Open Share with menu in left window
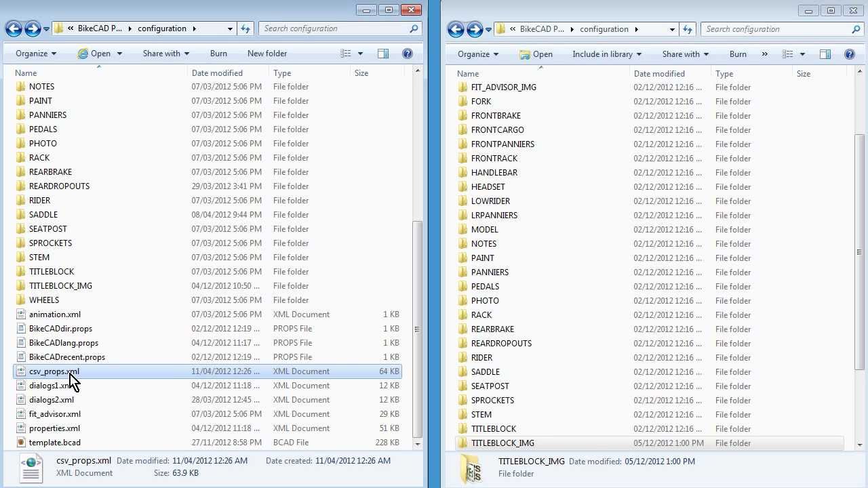The width and height of the screenshot is (868, 488). pos(166,54)
